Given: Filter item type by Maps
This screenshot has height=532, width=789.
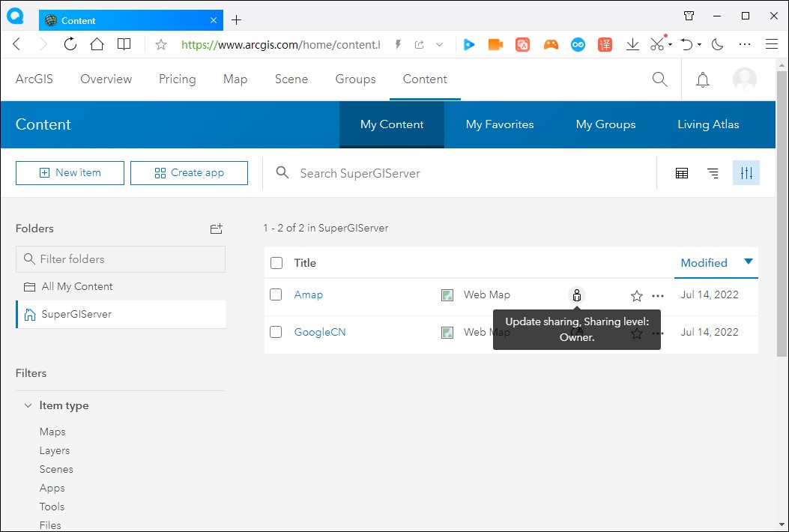Looking at the screenshot, I should pos(52,432).
